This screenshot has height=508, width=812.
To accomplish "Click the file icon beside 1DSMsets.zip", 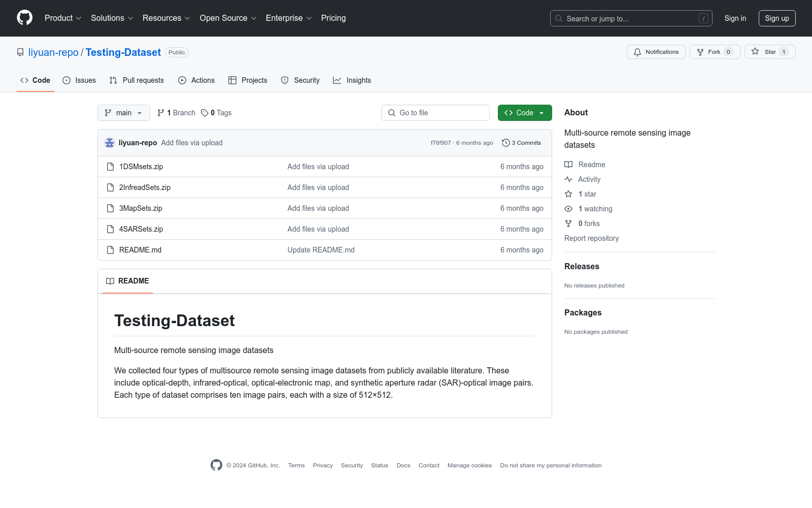I will click(x=110, y=167).
